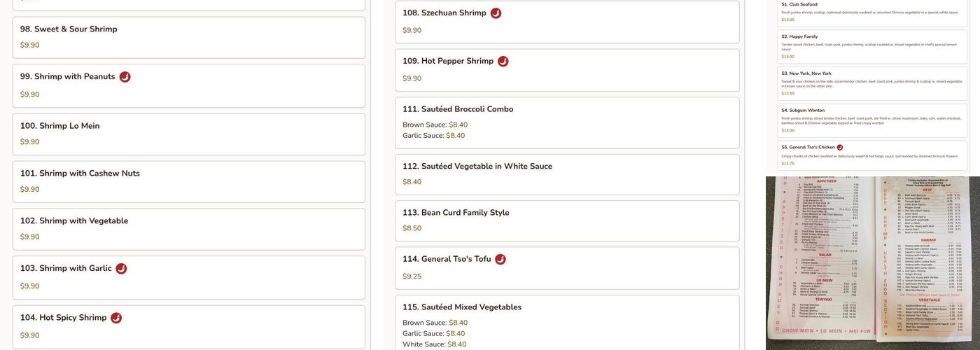
Task: Click the chili icon beside Hot Spicy Shrimp
Action: pos(116,318)
